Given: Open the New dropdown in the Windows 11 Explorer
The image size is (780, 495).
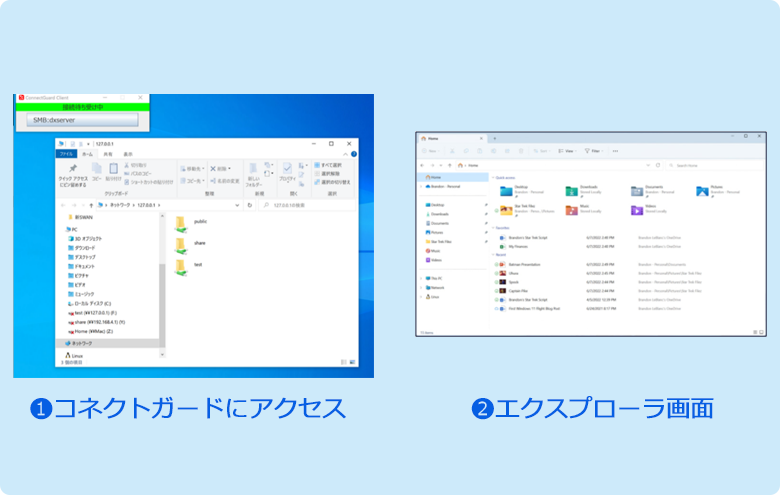Looking at the screenshot, I should point(431,151).
